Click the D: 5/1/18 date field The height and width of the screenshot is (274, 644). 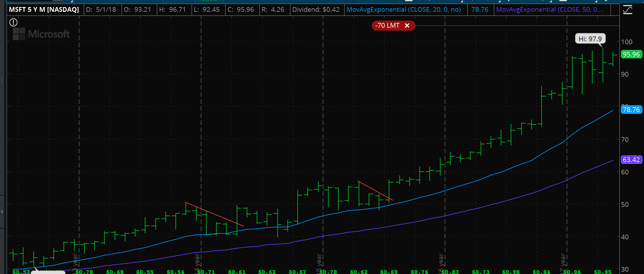click(101, 10)
